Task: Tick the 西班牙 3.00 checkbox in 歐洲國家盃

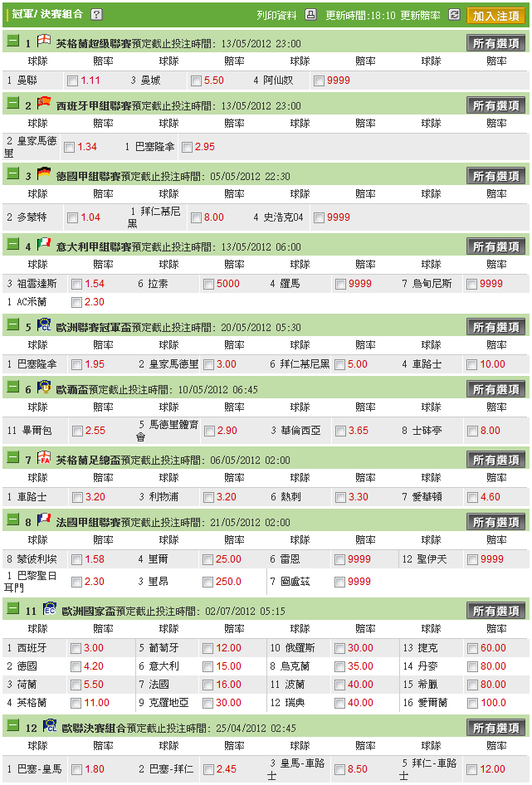Action: [76, 649]
